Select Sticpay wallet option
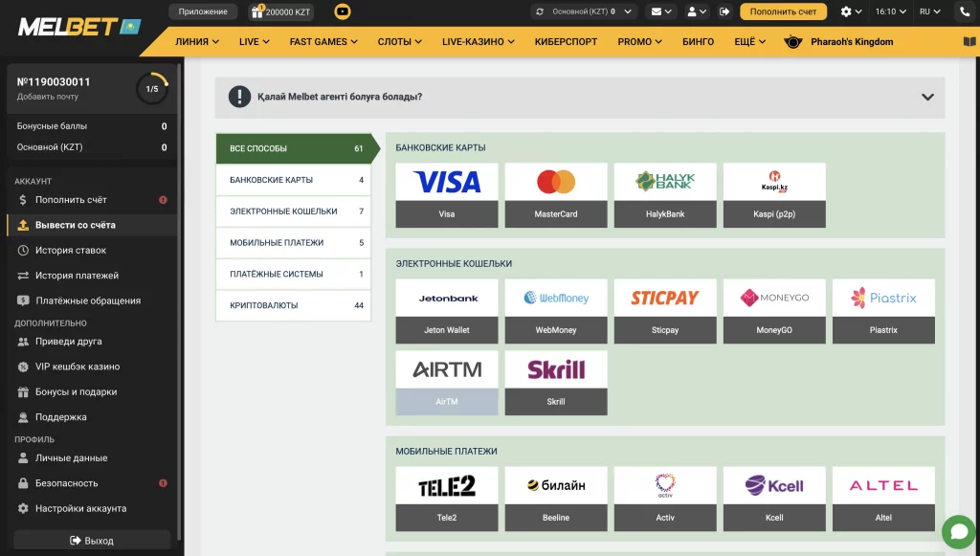The width and height of the screenshot is (980, 556). pos(665,311)
